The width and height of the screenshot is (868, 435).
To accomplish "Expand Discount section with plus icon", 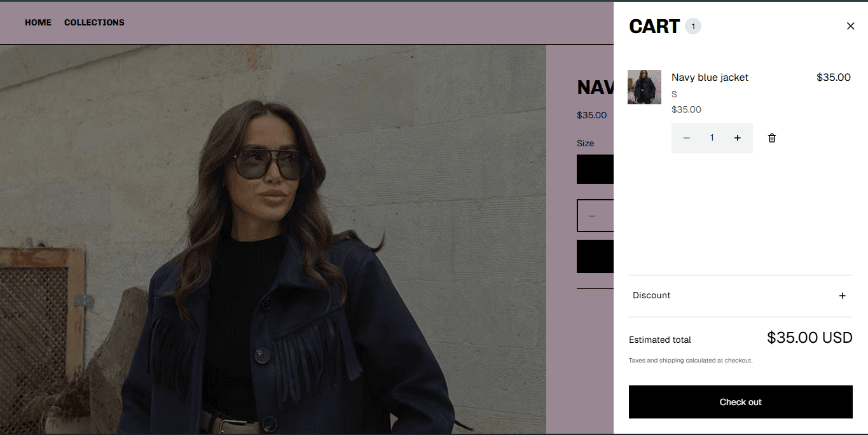I will tap(843, 296).
